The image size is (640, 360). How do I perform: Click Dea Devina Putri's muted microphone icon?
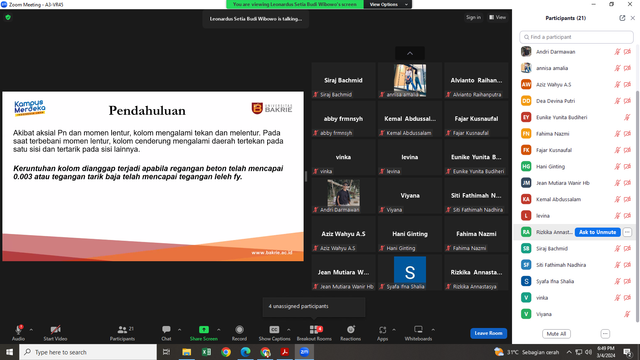pyautogui.click(x=617, y=101)
